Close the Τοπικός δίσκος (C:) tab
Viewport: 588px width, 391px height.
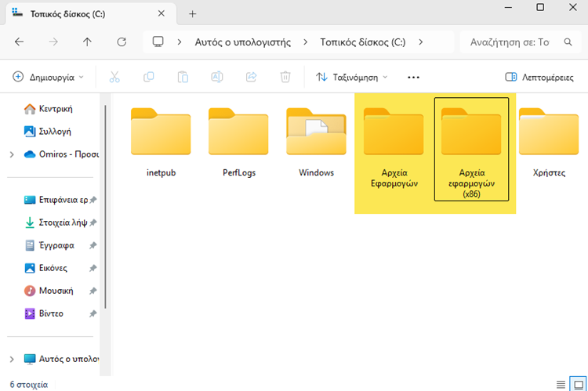(162, 13)
